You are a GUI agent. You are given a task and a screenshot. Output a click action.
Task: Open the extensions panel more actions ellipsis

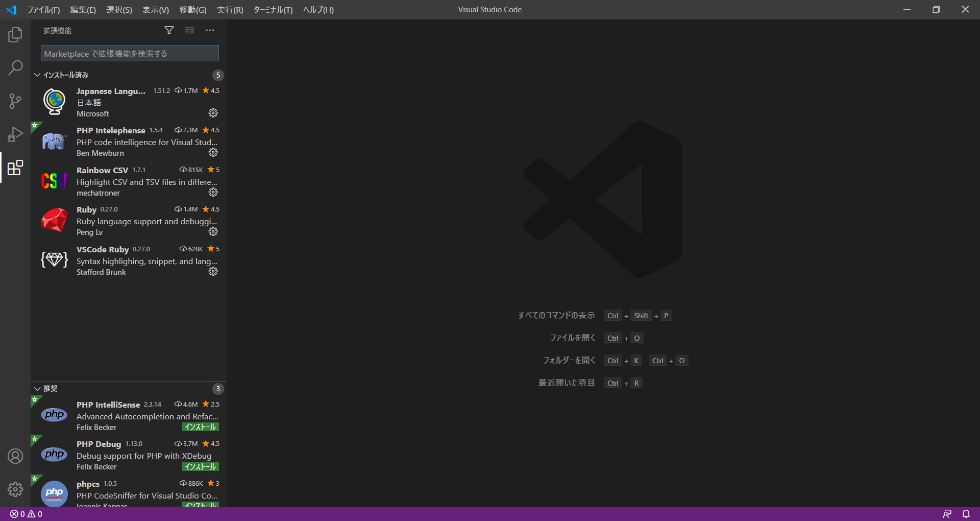tap(210, 31)
